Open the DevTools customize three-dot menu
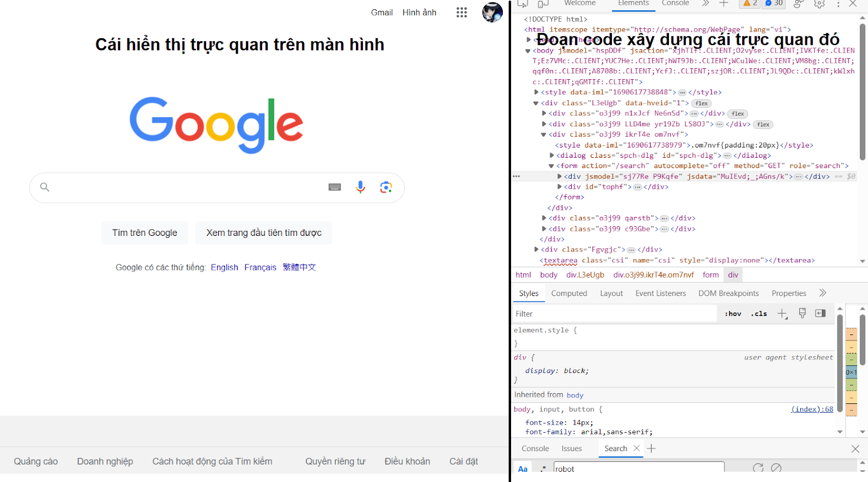 (x=838, y=4)
